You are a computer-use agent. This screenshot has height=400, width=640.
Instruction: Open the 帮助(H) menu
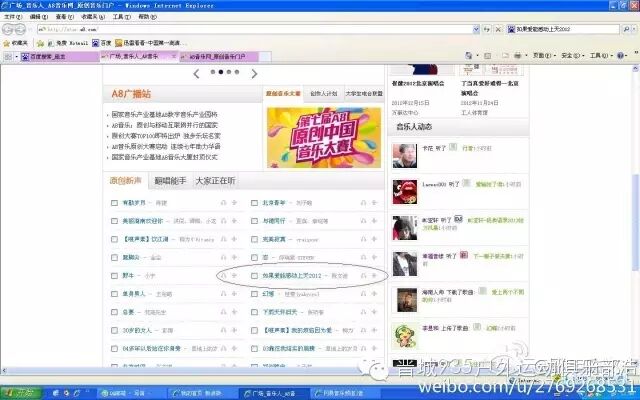point(147,17)
